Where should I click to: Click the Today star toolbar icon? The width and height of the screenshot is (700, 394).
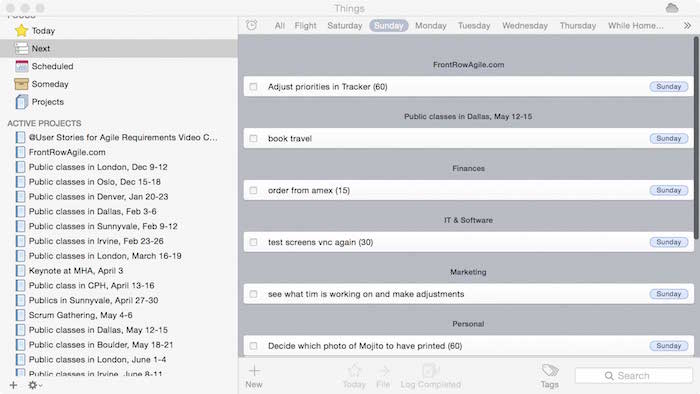coord(354,370)
